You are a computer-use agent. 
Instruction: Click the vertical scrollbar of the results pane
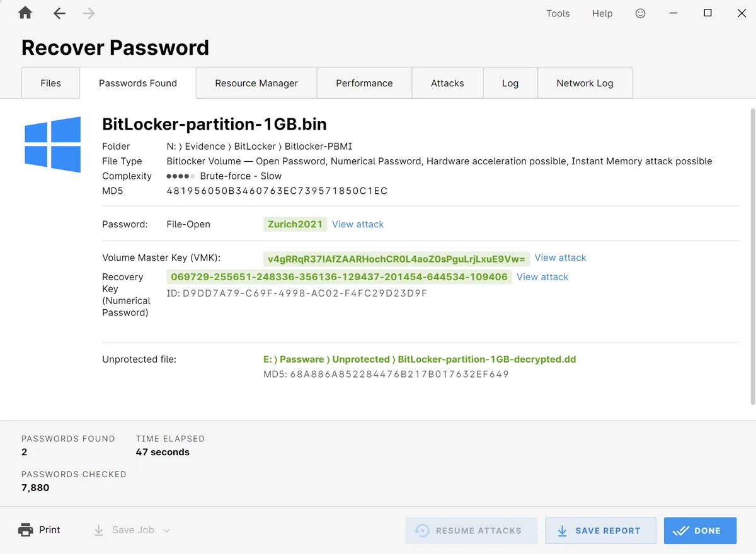coord(752,256)
